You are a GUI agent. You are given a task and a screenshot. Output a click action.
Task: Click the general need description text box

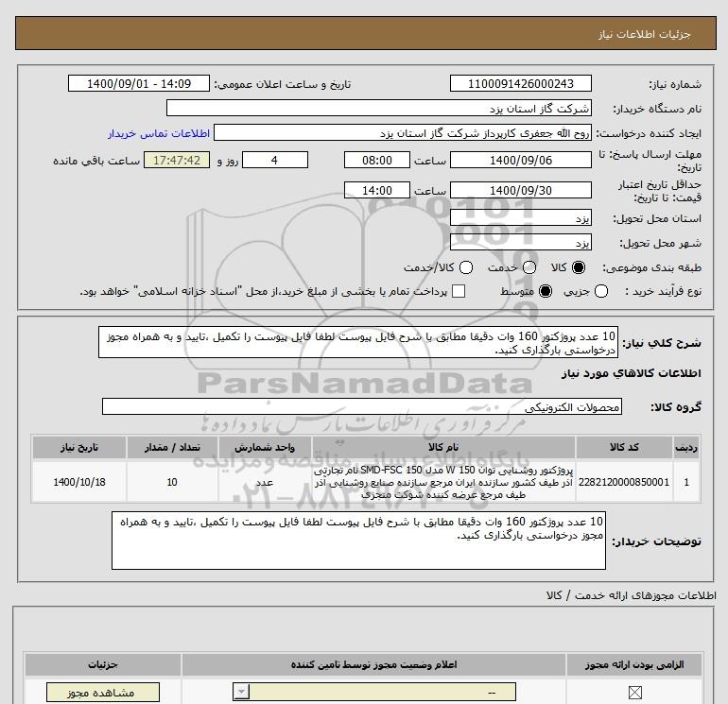click(x=358, y=342)
